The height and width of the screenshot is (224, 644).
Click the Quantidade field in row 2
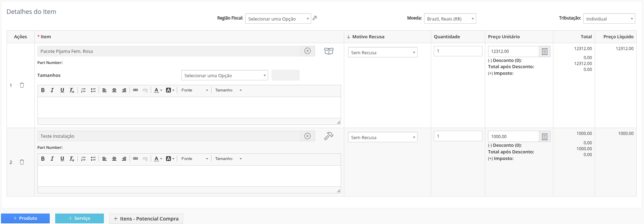458,136
